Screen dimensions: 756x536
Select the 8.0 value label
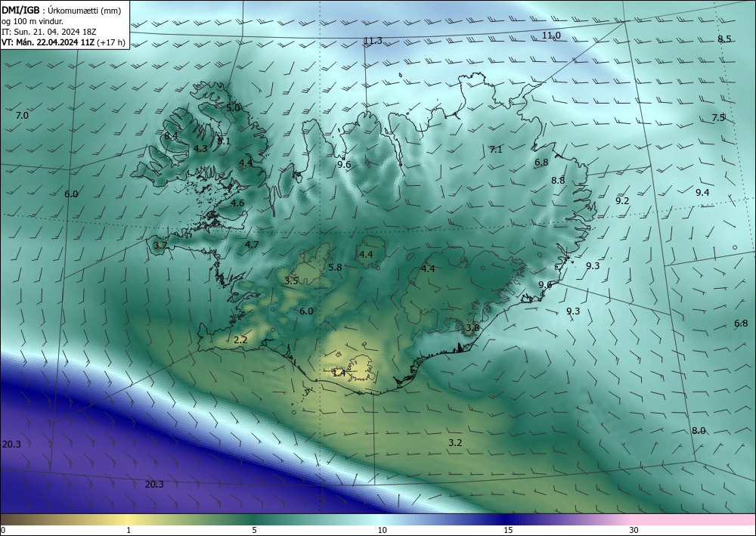point(699,431)
